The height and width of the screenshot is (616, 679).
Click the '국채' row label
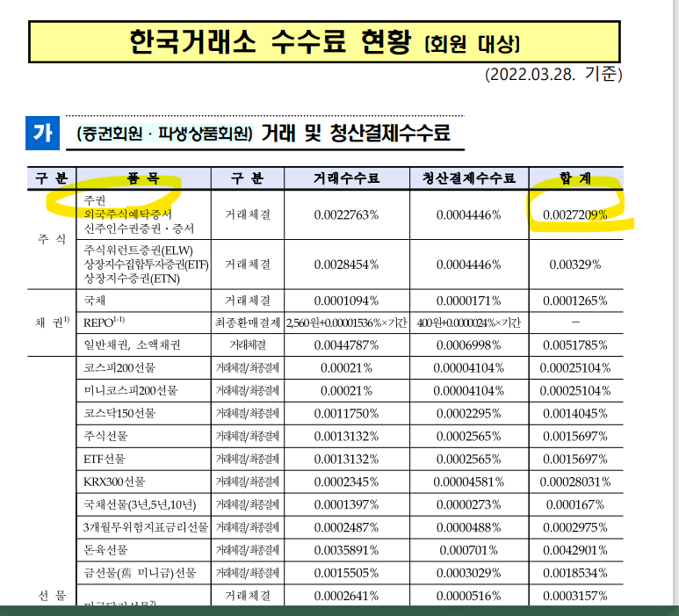coord(94,301)
